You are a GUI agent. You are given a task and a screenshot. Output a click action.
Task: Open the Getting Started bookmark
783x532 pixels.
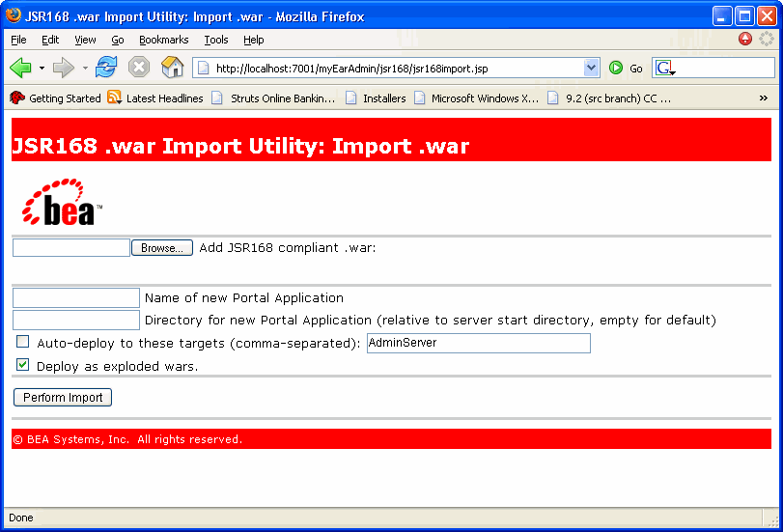point(55,98)
